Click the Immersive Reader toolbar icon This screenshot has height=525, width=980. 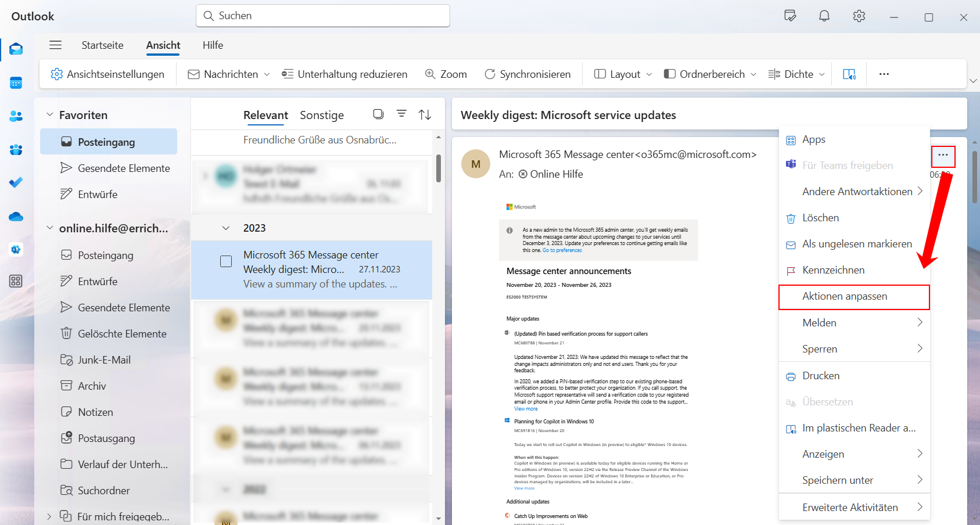849,74
